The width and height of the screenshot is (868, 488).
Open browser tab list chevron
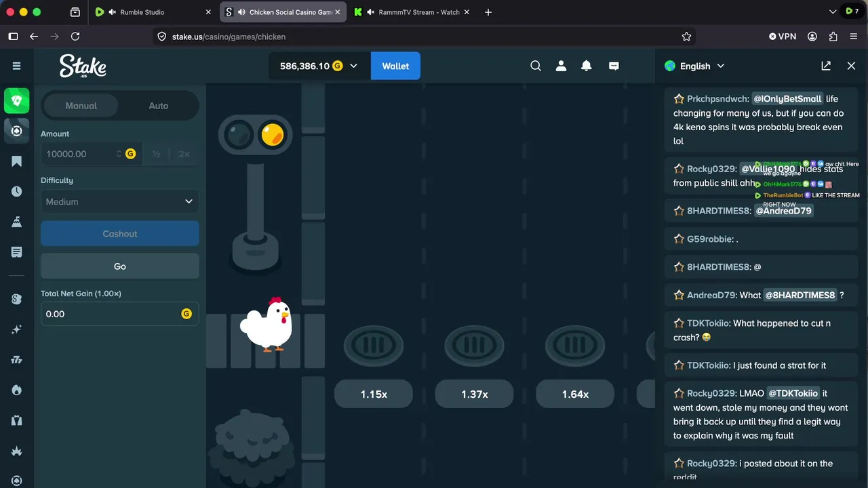click(833, 12)
